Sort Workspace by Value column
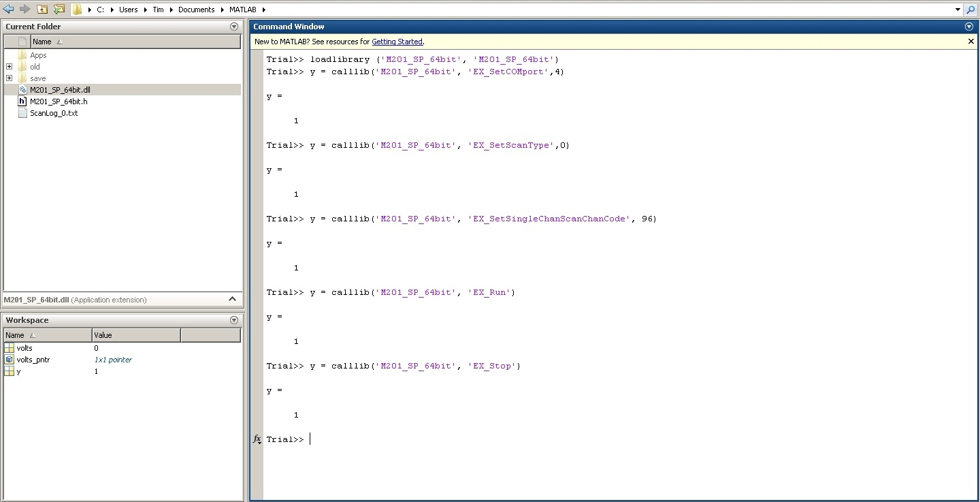The image size is (980, 502). pyautogui.click(x=136, y=335)
